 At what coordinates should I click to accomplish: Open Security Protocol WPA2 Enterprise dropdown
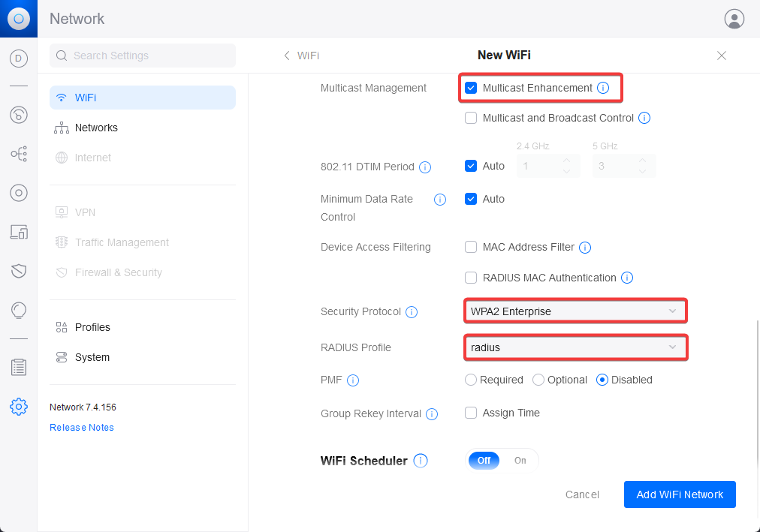click(x=575, y=311)
